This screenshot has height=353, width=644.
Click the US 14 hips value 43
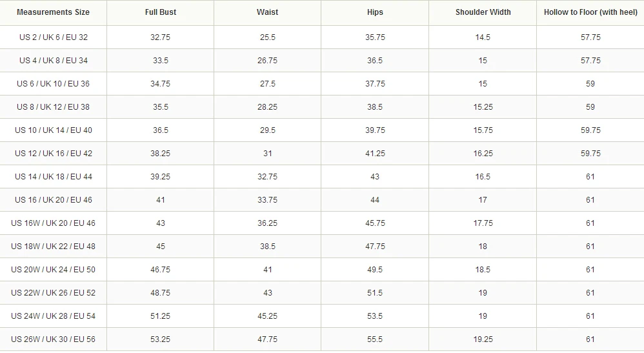pyautogui.click(x=375, y=177)
